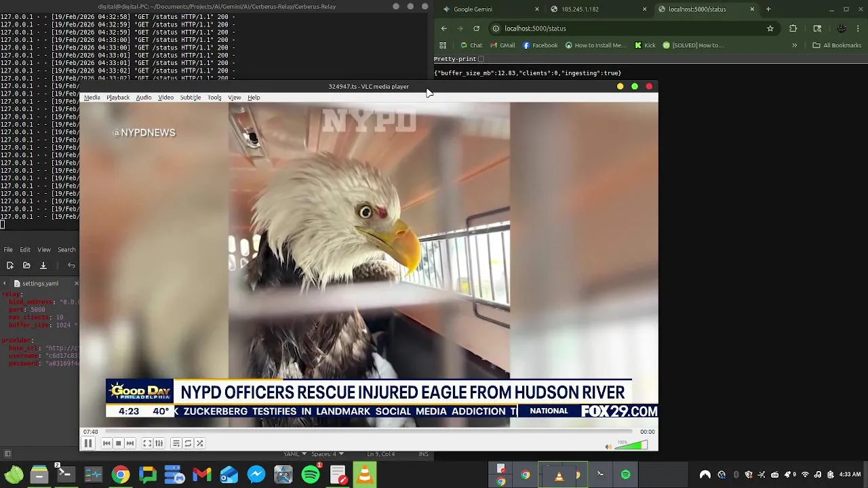Toggle remaining time display 00:00 in VLC
The height and width of the screenshot is (488, 868).
[x=648, y=432]
